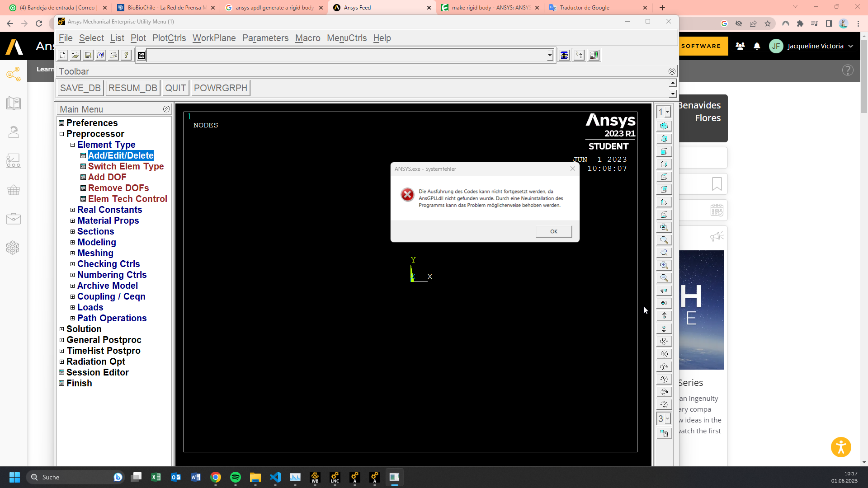Expand the Real Constants tree node

[x=72, y=210]
